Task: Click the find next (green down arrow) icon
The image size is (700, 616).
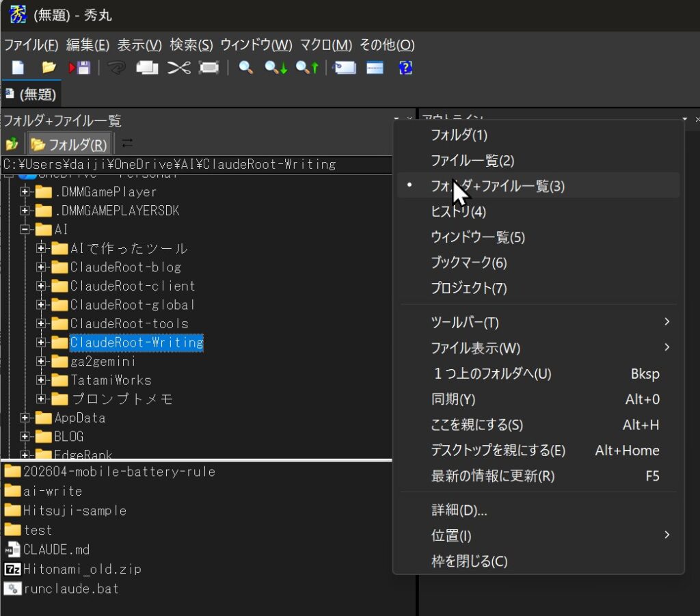Action: [276, 68]
